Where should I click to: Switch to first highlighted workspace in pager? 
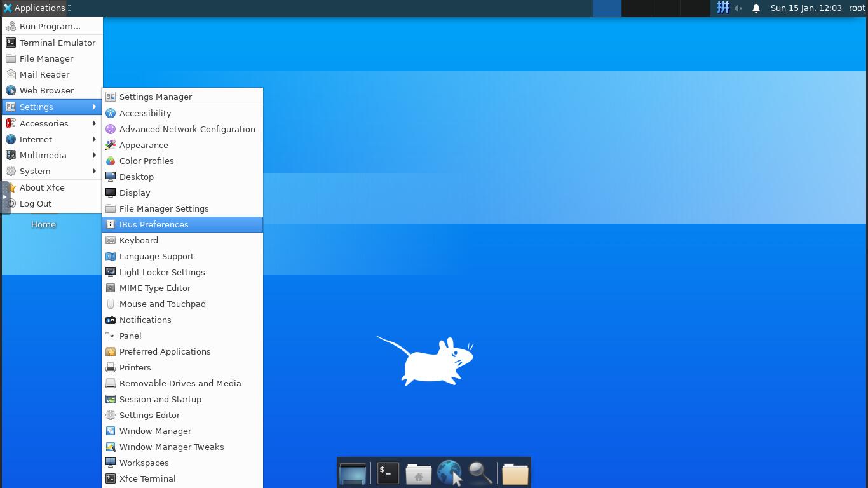[x=607, y=8]
